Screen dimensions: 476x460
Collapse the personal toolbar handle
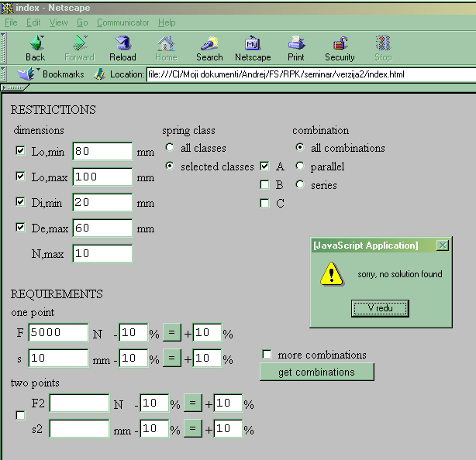[15, 88]
